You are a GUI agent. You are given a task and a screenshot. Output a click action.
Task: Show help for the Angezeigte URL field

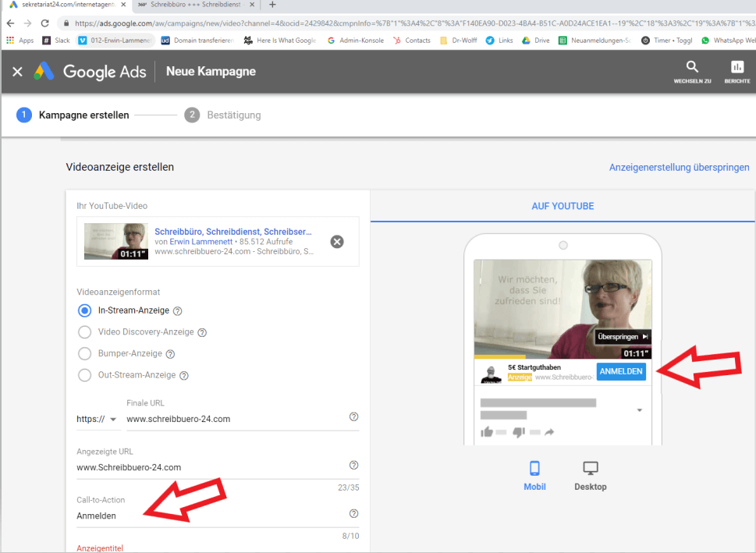pos(354,465)
